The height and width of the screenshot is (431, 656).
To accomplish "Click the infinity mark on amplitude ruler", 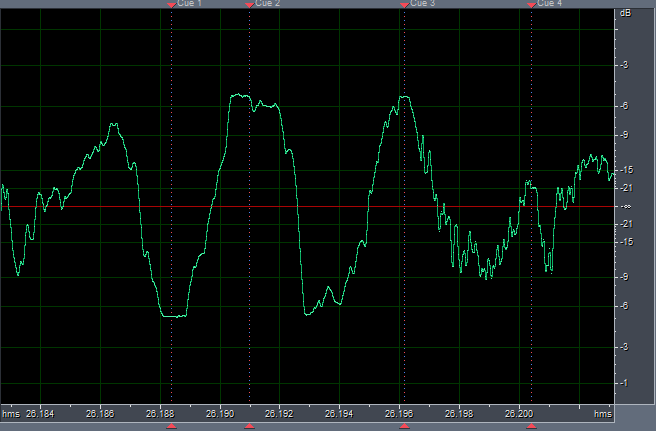I will 627,207.
